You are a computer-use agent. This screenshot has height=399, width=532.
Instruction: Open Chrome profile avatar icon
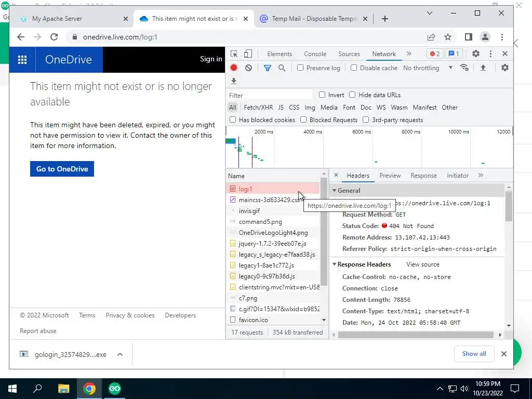485,37
